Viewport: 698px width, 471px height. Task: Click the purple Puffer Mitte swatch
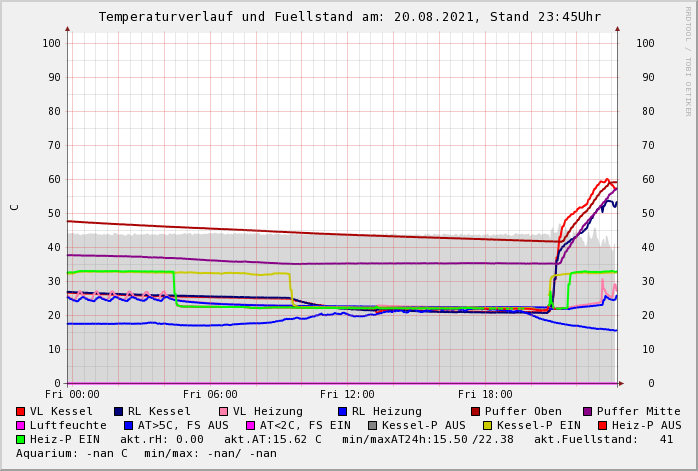tap(587, 411)
